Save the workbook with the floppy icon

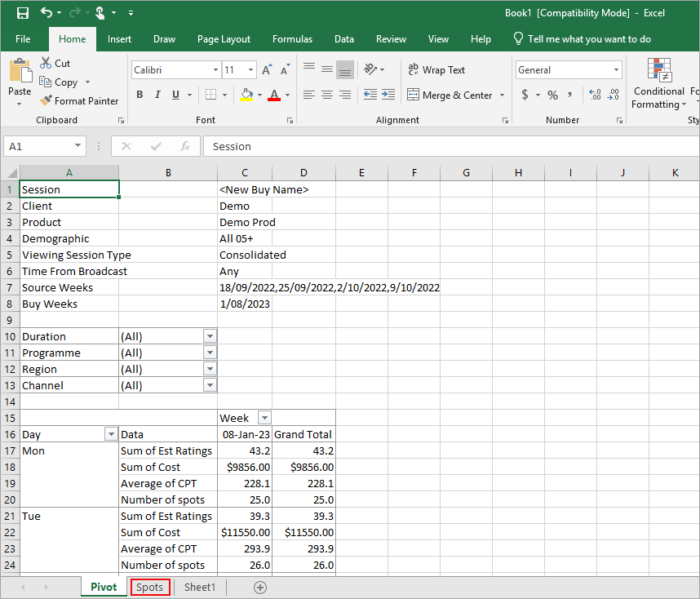[23, 13]
